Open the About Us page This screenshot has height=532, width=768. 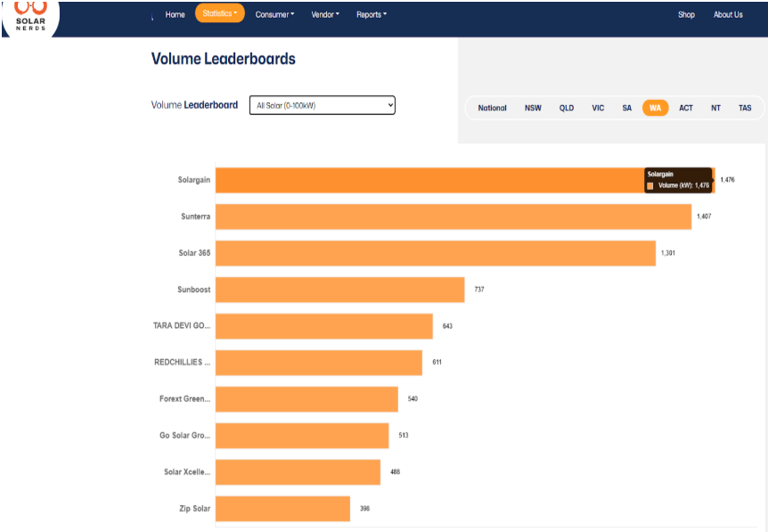(728, 14)
